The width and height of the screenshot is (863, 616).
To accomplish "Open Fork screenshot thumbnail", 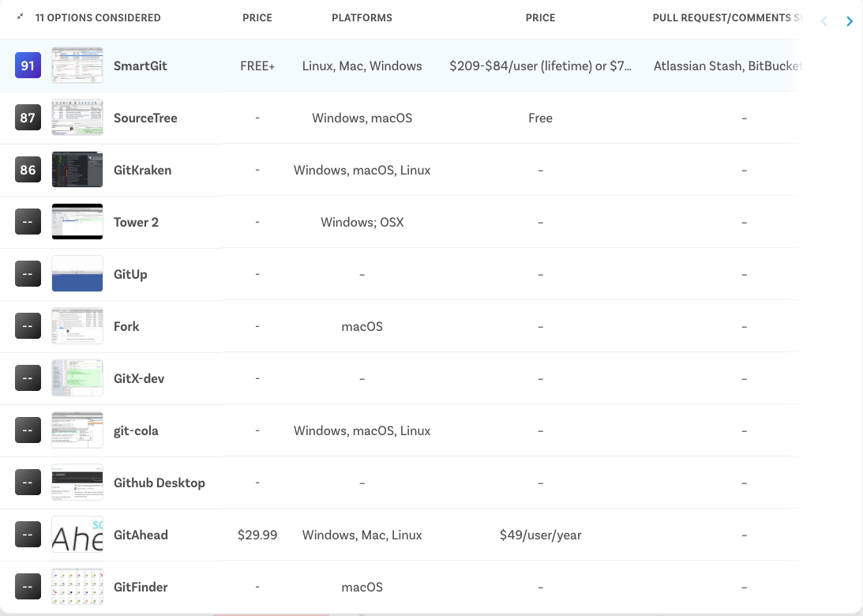I will coord(77,326).
